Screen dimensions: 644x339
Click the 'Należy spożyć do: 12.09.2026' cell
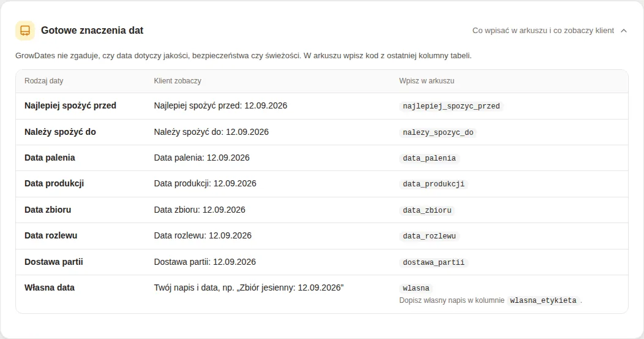[211, 132]
